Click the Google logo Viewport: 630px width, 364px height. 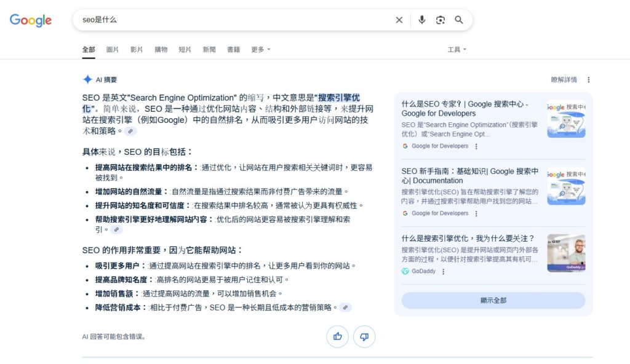tap(31, 20)
